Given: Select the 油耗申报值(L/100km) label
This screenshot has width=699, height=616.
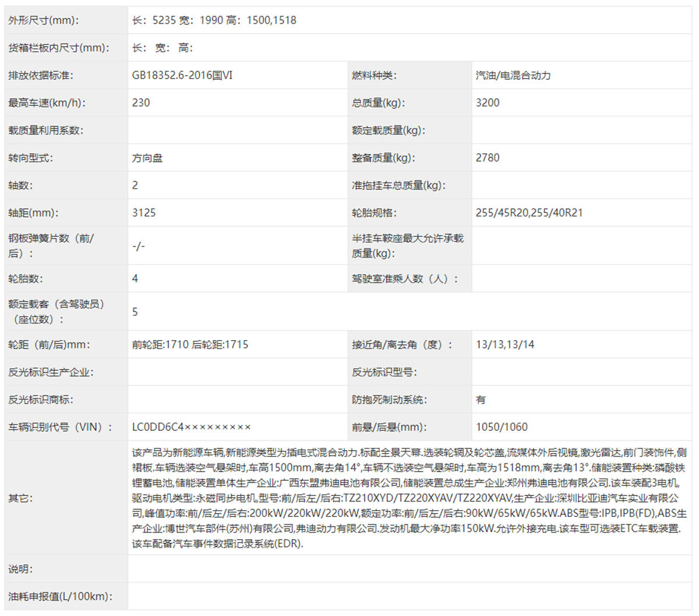Looking at the screenshot, I should coord(61,596).
